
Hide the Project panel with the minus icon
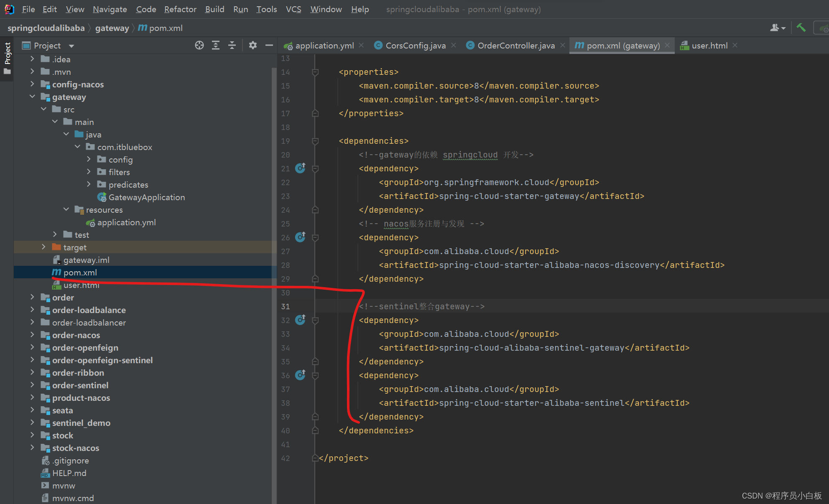coord(269,45)
